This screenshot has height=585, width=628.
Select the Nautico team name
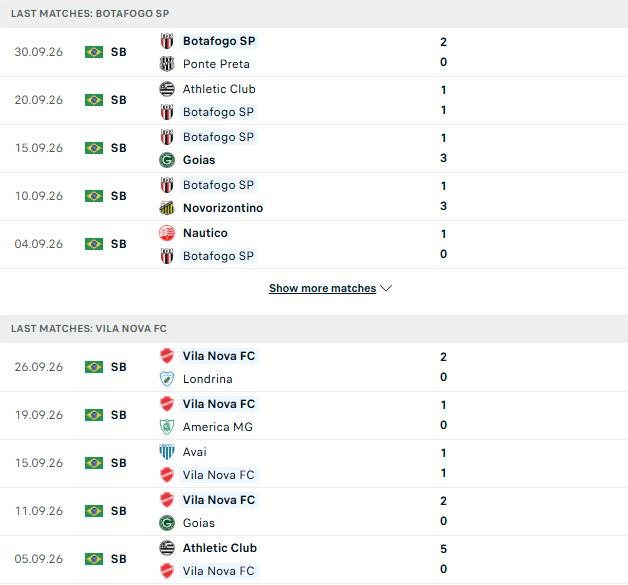(205, 233)
